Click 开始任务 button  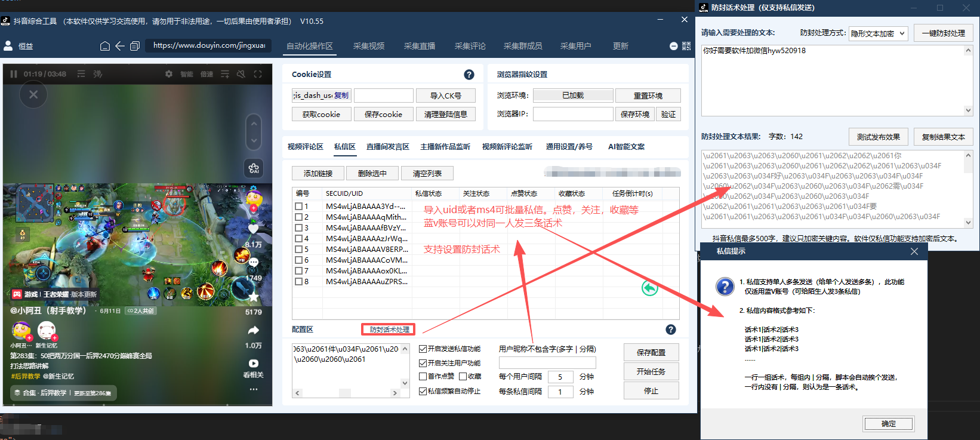point(651,371)
